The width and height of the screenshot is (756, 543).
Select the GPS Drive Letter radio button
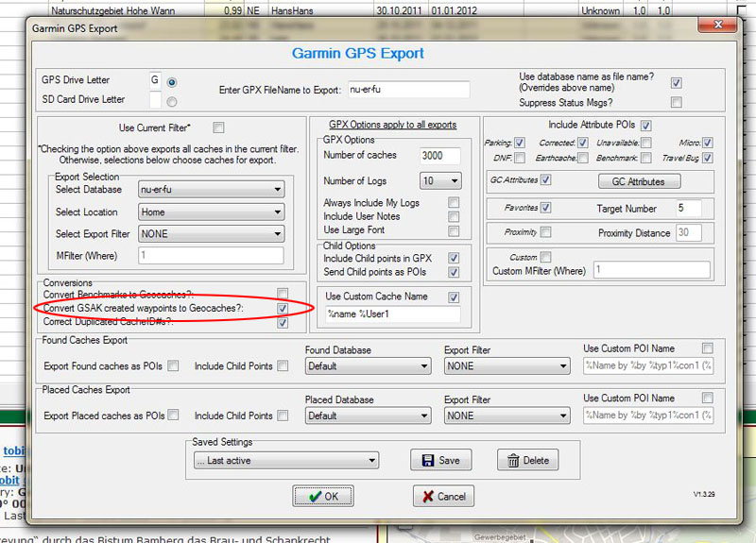click(172, 82)
